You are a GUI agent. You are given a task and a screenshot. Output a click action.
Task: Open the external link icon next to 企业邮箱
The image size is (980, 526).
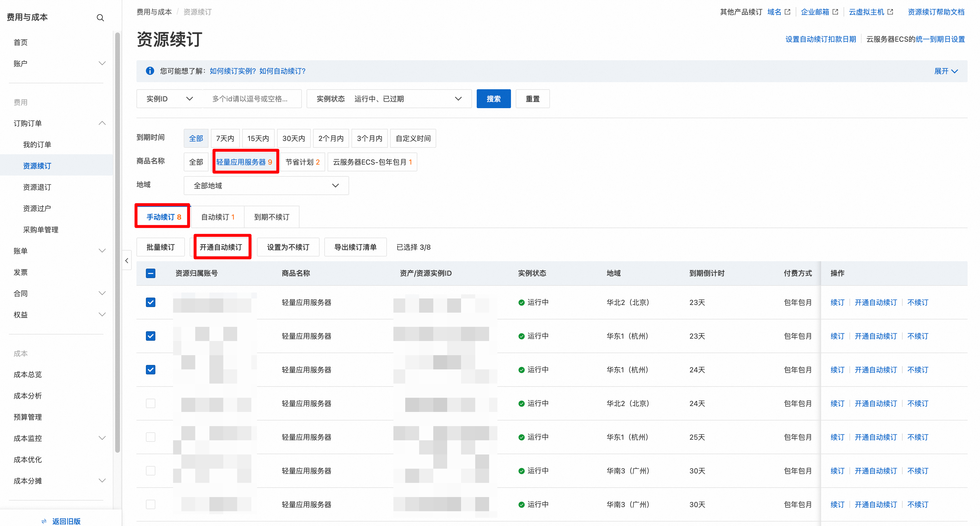click(836, 12)
